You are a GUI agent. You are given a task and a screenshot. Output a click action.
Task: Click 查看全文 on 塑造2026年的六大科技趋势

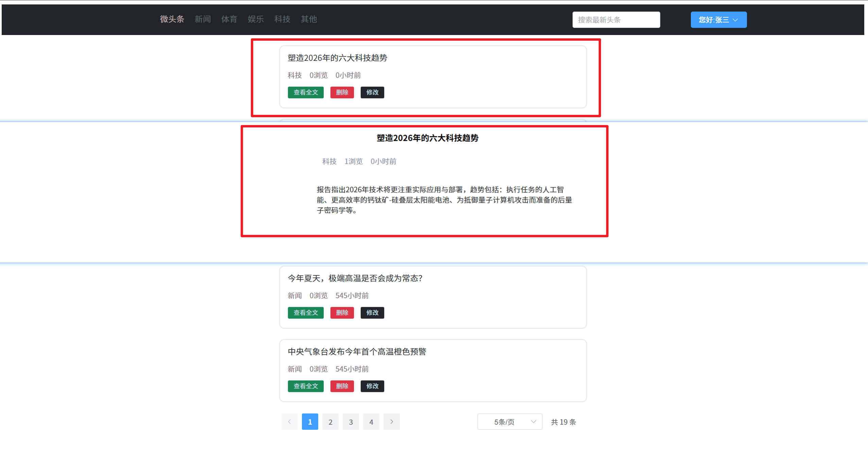pos(305,92)
